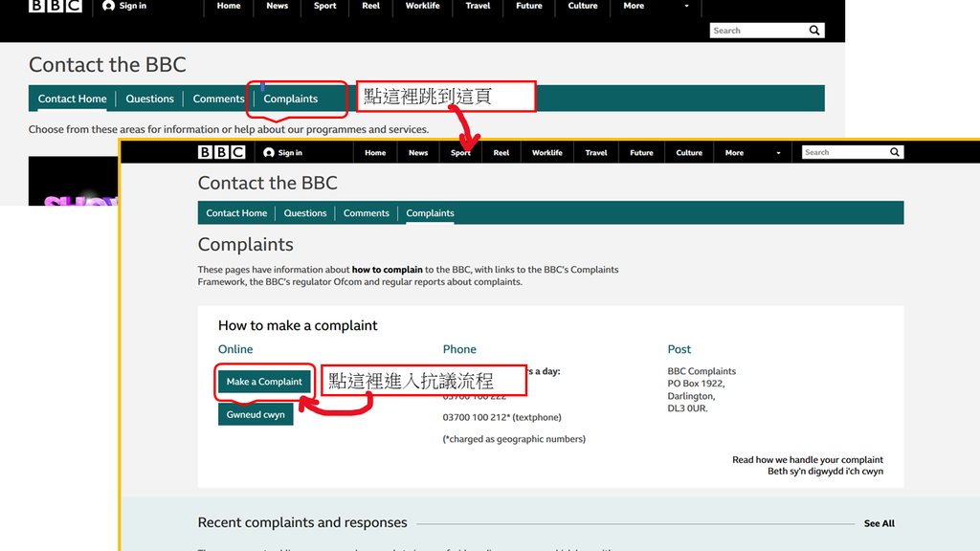
Task: Select Complaints tab on back page
Action: point(291,99)
